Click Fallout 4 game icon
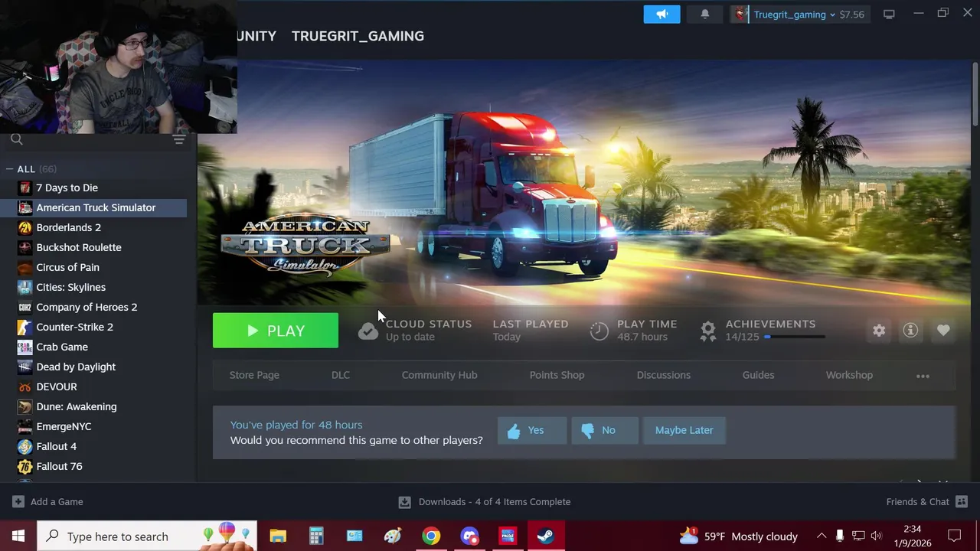This screenshot has height=551, width=980. [25, 446]
